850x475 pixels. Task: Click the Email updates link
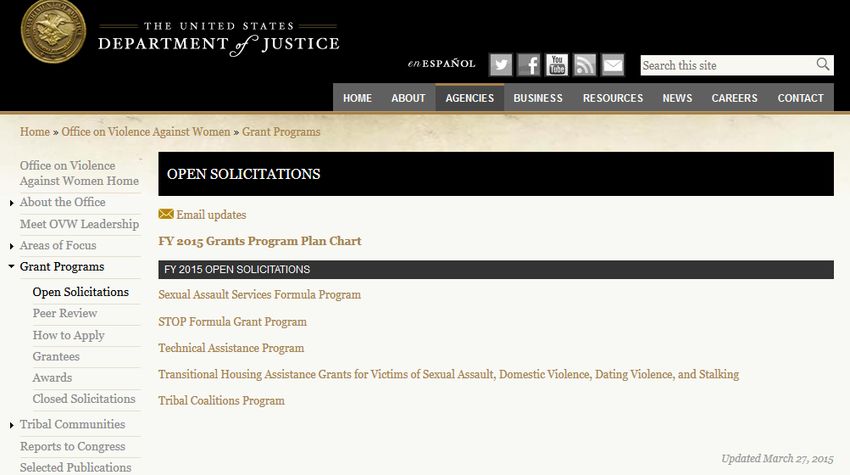[211, 215]
